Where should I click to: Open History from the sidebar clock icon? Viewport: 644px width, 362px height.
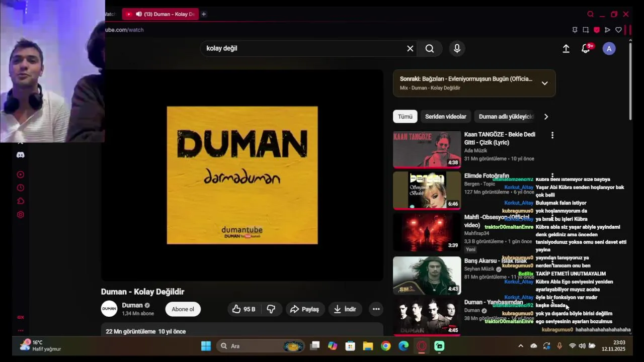(x=20, y=188)
